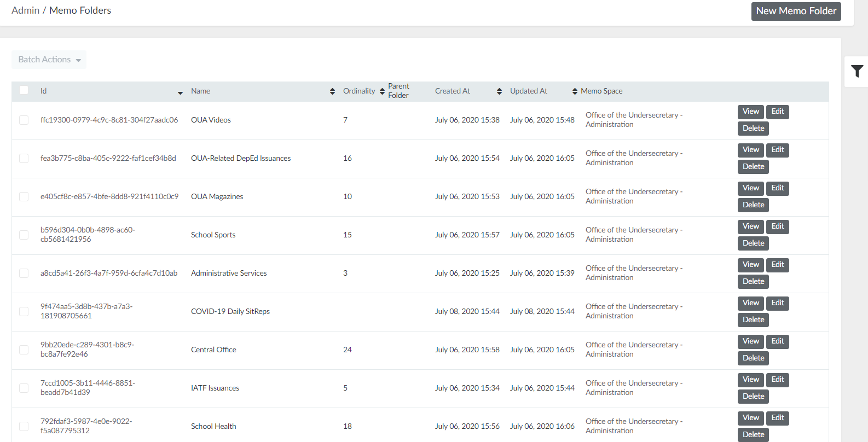Viewport: 868px width, 442px height.
Task: Delete the OUA Videos folder
Action: 753,129
